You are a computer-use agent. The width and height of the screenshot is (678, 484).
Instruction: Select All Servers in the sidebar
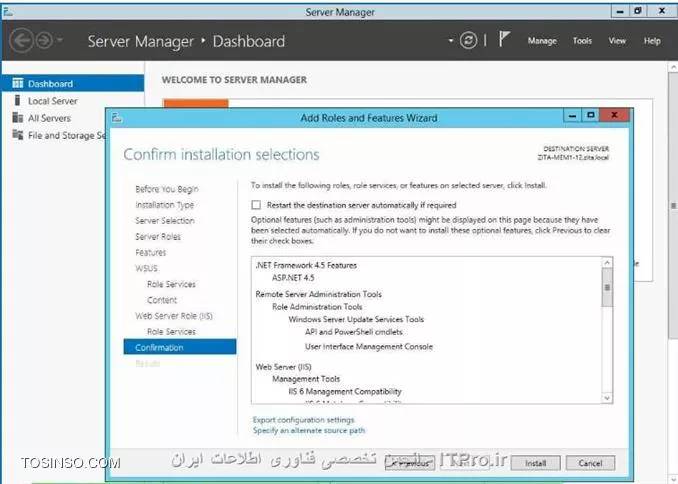tap(49, 118)
